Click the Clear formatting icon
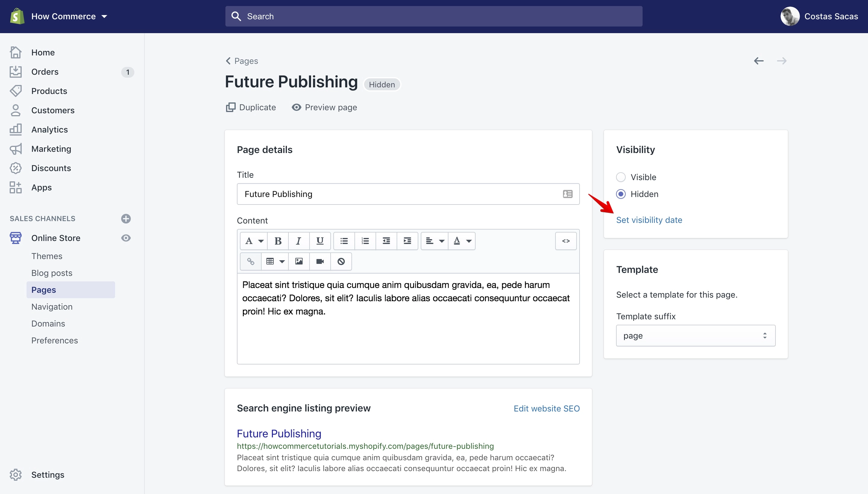This screenshot has width=868, height=494. coord(341,261)
